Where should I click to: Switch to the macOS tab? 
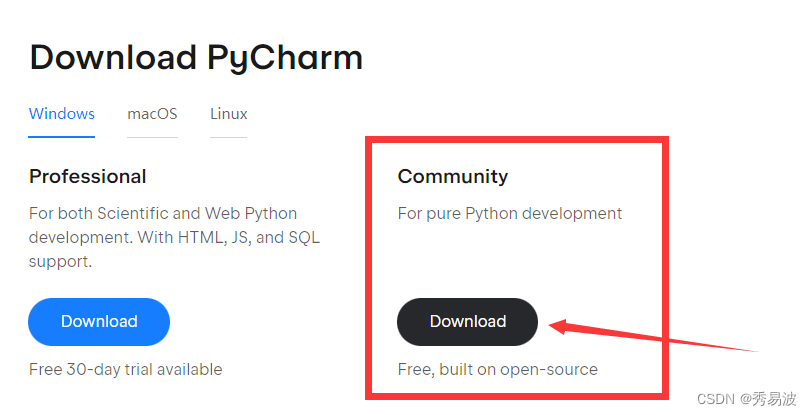[x=152, y=113]
